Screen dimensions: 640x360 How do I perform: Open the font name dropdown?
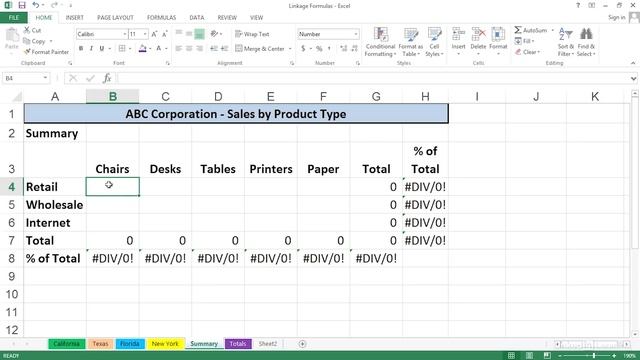pos(124,34)
